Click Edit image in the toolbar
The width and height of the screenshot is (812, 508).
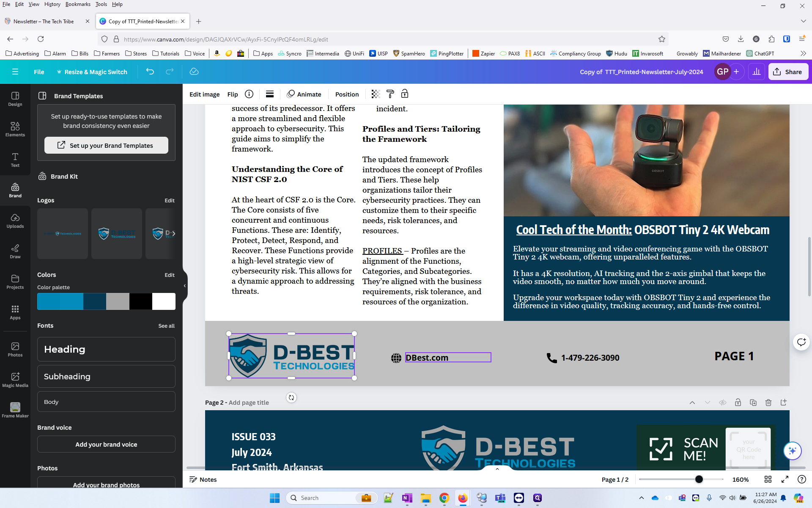click(x=204, y=94)
